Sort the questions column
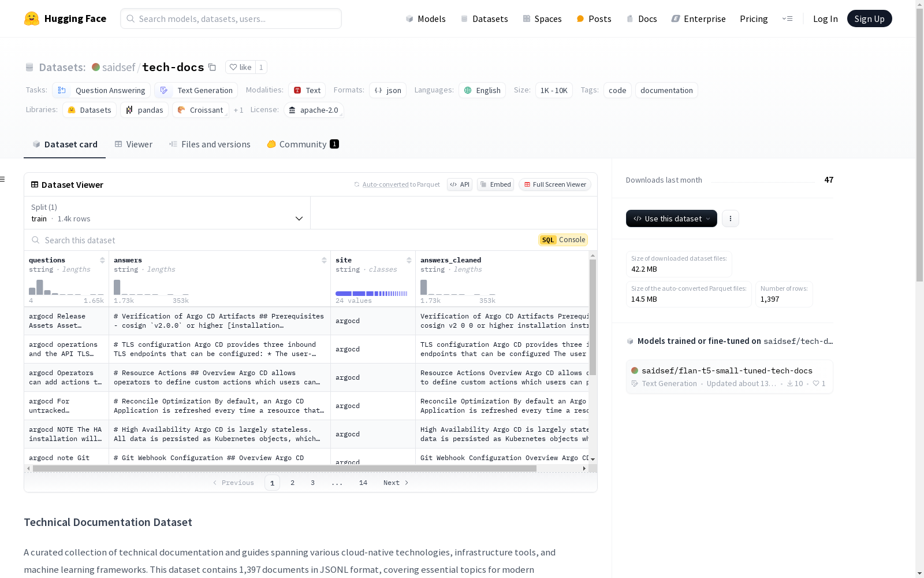Viewport: 924px width, 578px height. [102, 260]
